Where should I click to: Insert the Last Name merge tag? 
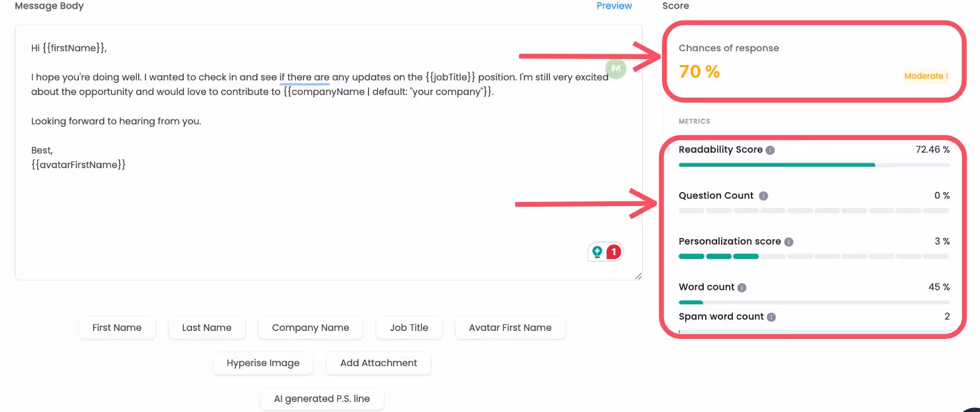click(206, 328)
